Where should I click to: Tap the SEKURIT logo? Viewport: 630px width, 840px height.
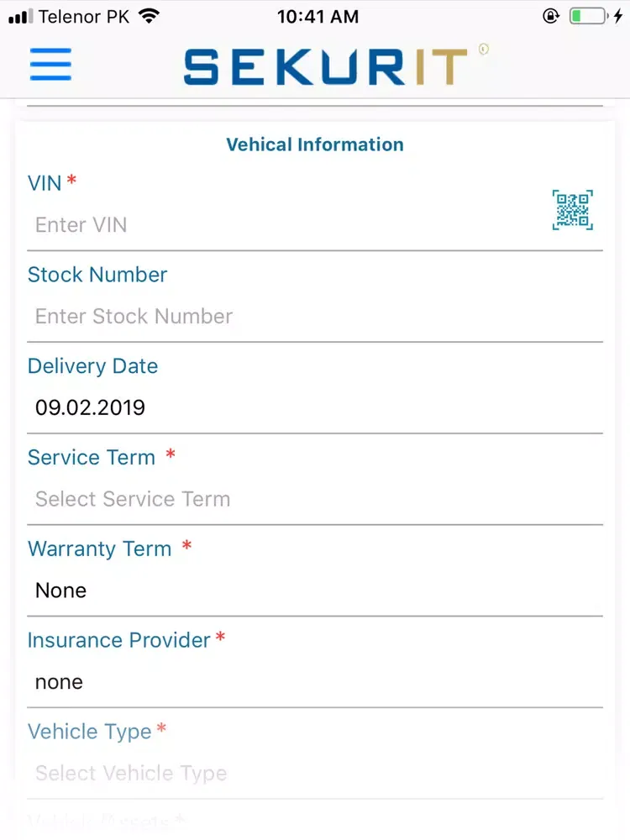(x=335, y=66)
